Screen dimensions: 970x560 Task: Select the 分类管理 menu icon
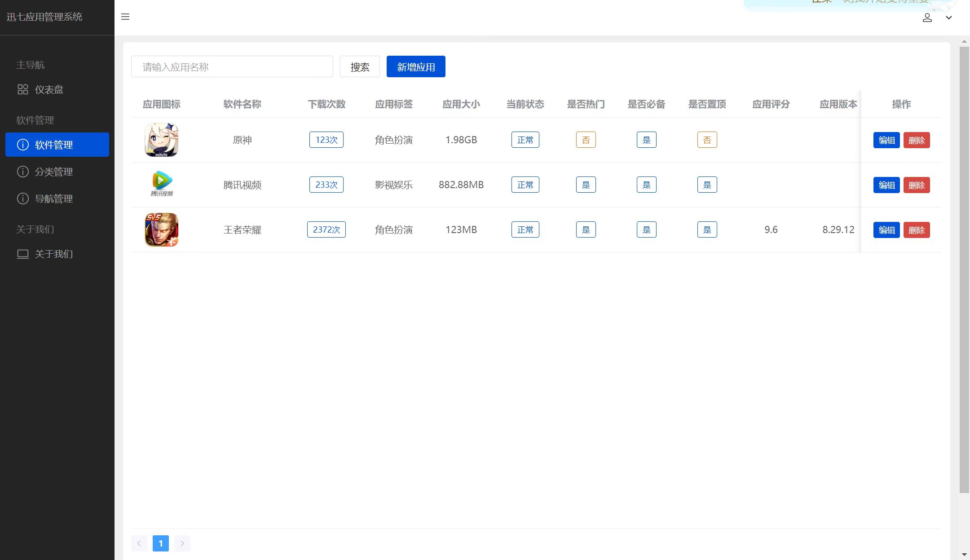click(x=23, y=171)
